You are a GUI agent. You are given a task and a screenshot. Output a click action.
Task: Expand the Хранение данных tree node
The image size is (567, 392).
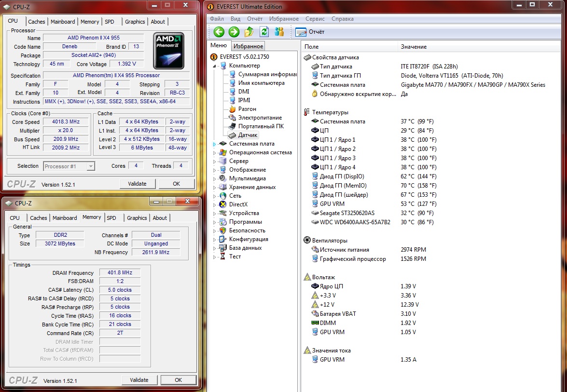tap(215, 187)
